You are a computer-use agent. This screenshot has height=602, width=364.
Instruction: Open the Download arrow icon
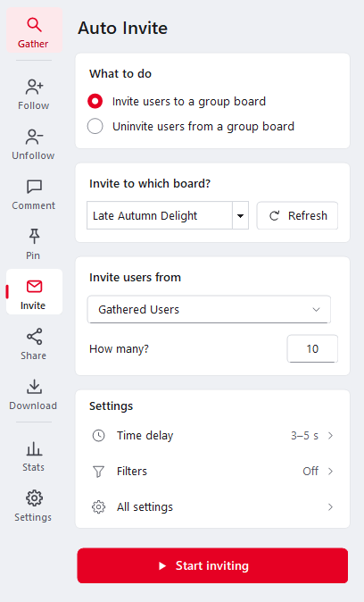pyautogui.click(x=34, y=387)
